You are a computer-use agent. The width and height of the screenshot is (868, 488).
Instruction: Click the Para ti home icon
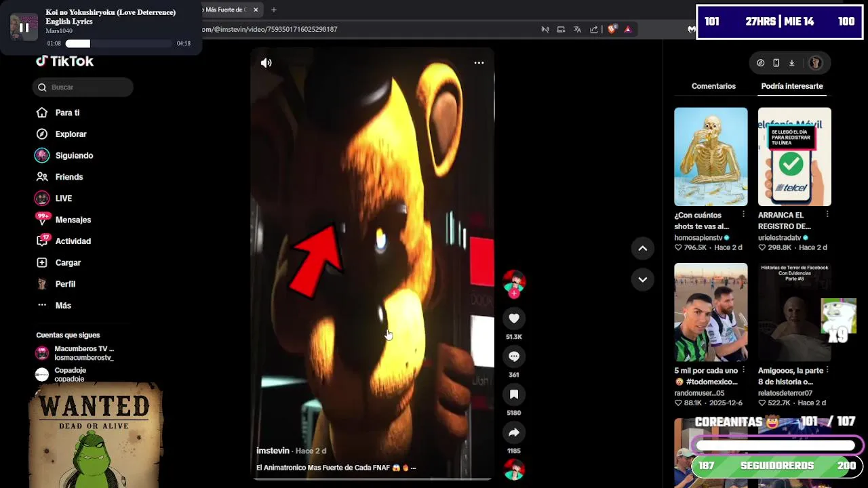[42, 113]
